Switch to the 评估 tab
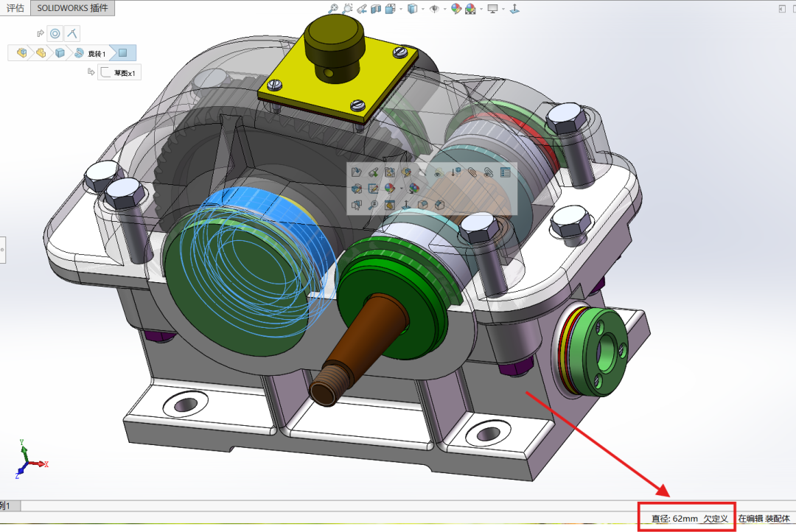Screen dimensions: 796x532 pyautogui.click(x=15, y=8)
